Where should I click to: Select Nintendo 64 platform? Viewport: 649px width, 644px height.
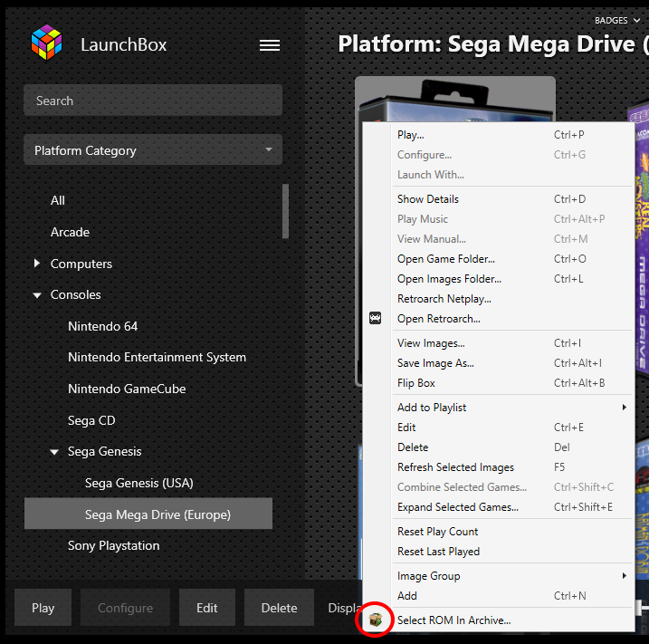click(102, 326)
